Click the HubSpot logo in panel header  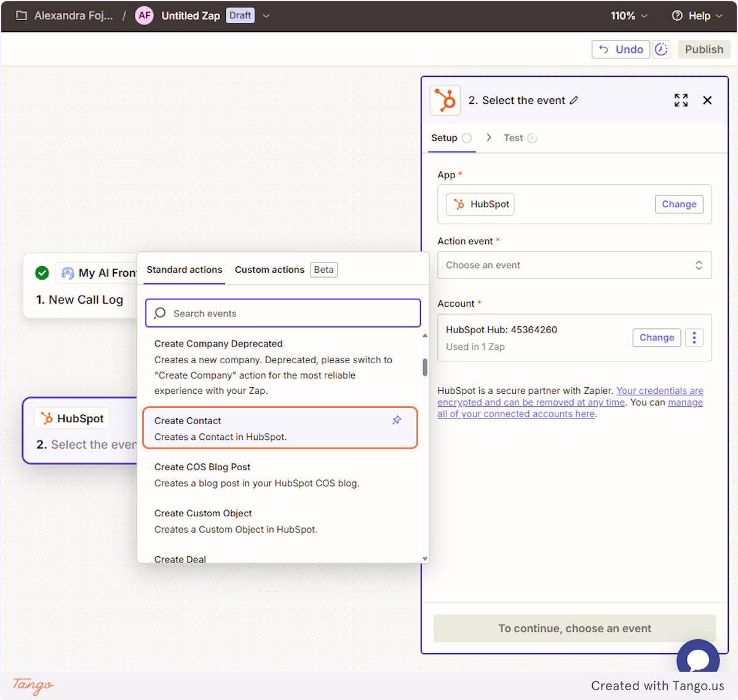click(445, 100)
